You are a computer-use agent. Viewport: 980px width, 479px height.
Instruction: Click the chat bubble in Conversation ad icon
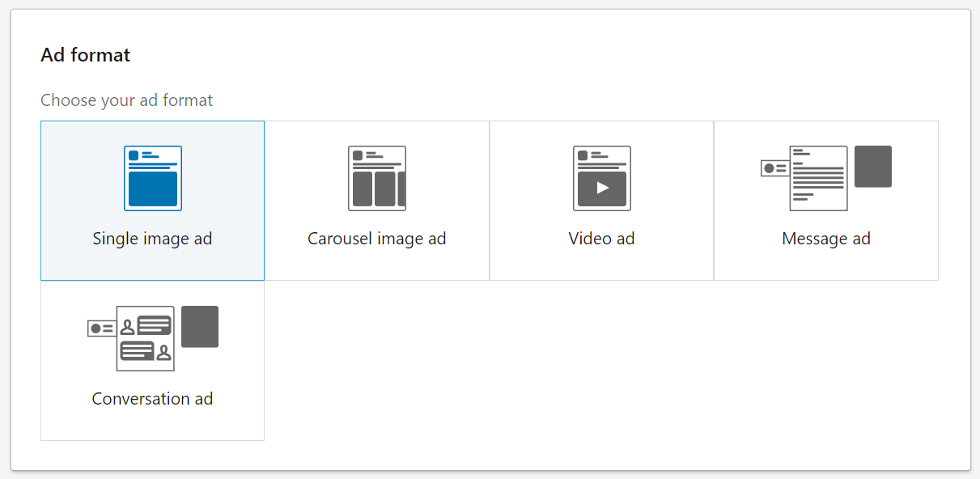point(155,325)
